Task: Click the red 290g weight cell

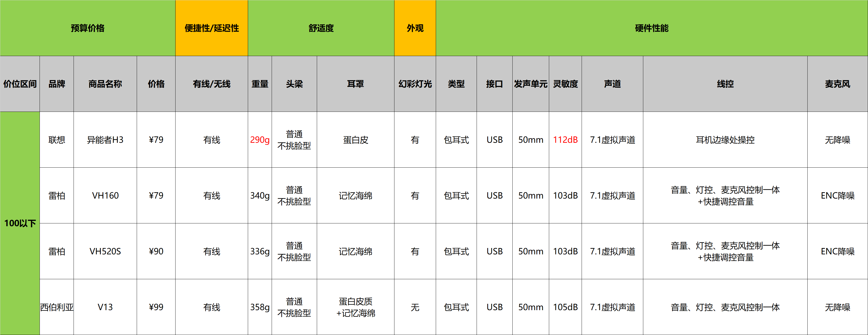Action: 259,139
